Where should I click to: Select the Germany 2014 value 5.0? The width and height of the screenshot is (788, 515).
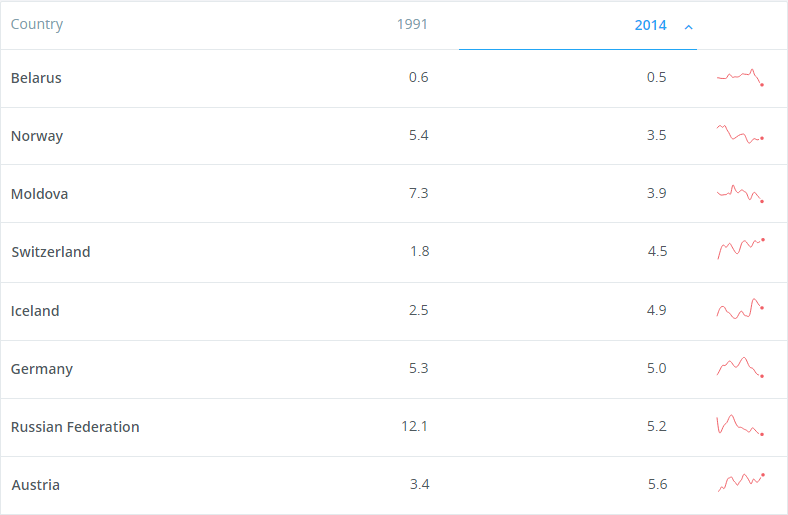coord(656,368)
